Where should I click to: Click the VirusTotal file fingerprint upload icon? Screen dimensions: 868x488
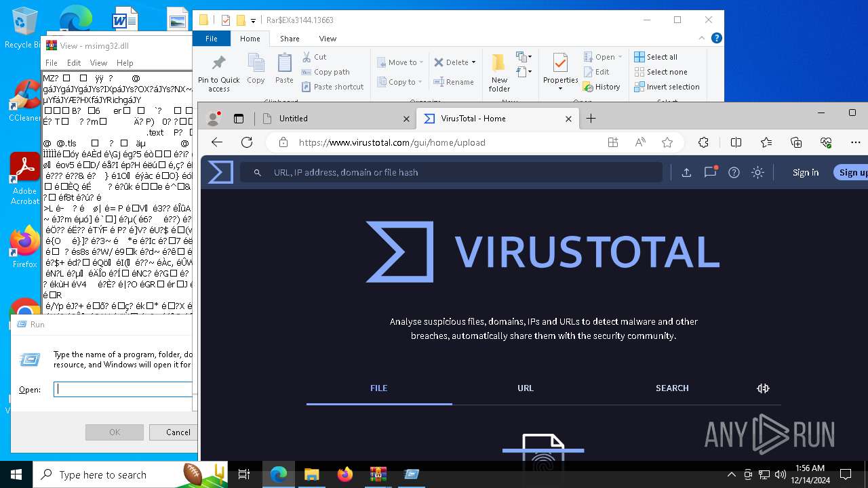[x=543, y=449]
